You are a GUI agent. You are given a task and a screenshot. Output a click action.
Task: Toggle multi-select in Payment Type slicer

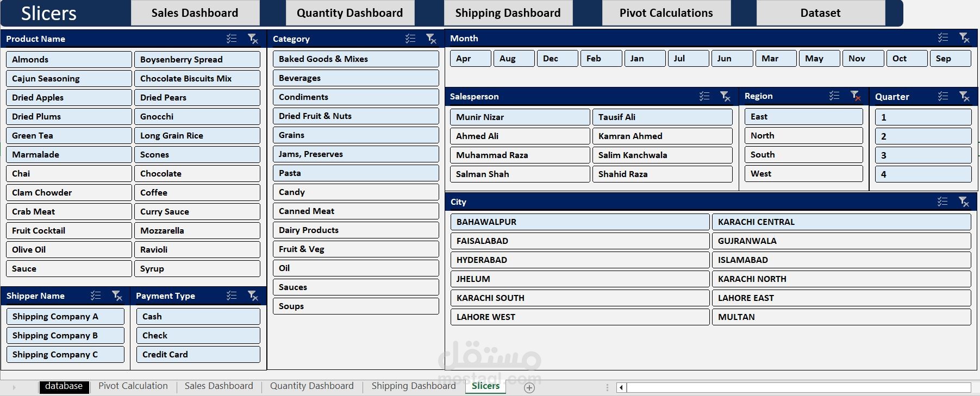click(232, 296)
